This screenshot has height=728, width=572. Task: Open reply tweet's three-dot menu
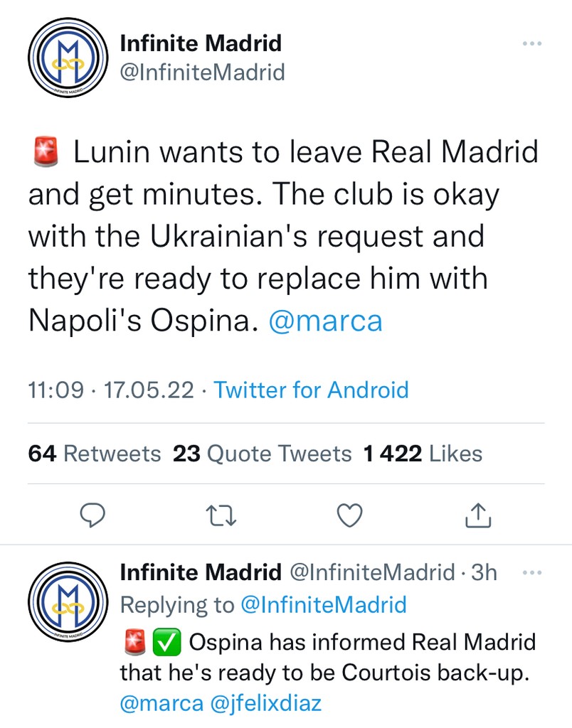click(x=532, y=572)
